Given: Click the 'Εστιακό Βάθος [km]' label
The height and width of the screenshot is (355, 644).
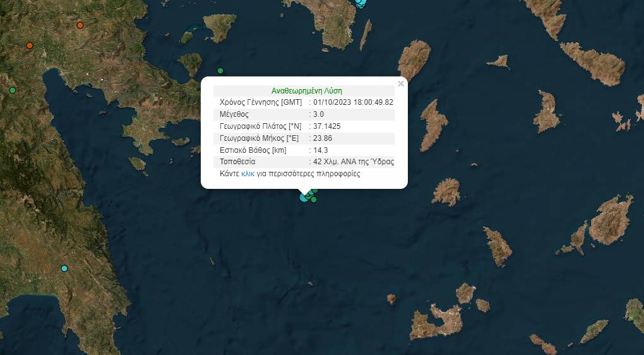Looking at the screenshot, I should pos(253,150).
